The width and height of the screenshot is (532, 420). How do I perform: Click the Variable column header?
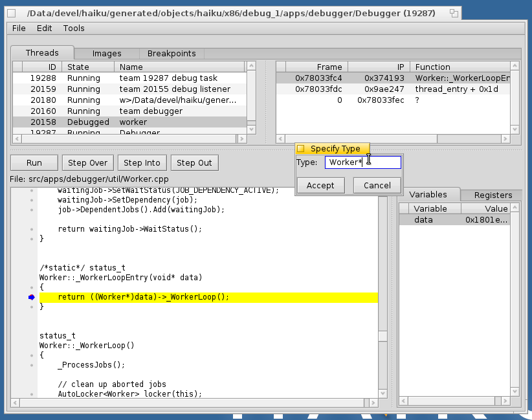click(x=435, y=208)
